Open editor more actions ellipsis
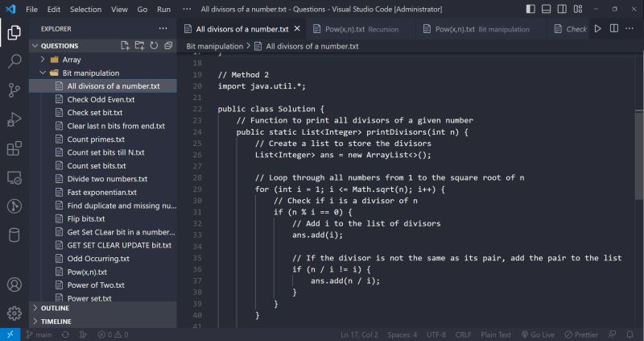644x341 pixels. pos(630,29)
